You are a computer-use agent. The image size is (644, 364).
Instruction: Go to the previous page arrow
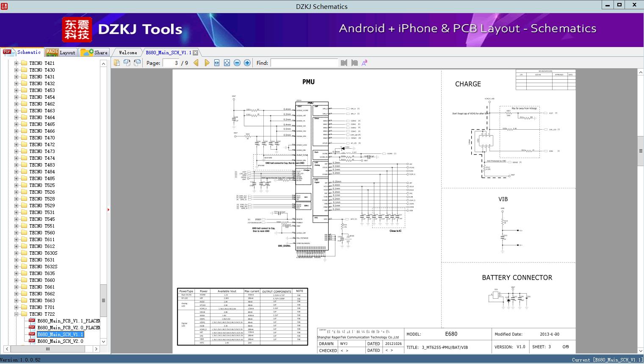coord(196,63)
